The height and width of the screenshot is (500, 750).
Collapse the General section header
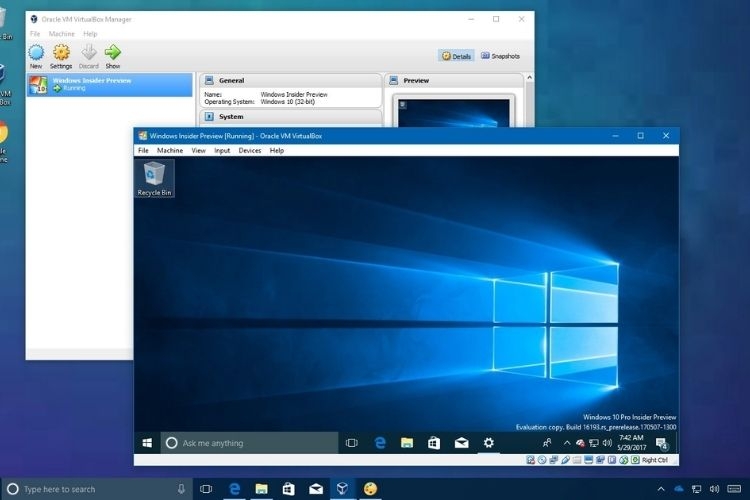(x=290, y=80)
